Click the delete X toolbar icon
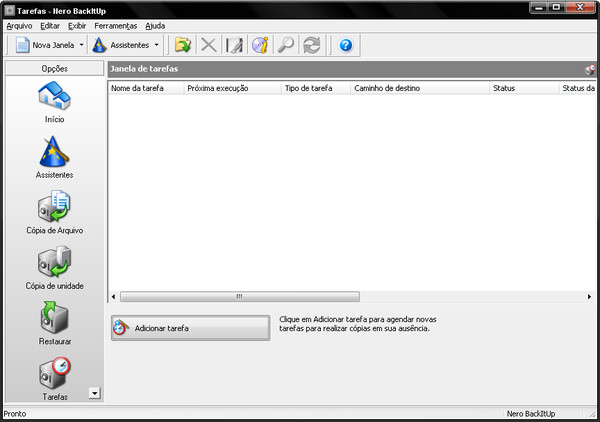 [x=209, y=45]
